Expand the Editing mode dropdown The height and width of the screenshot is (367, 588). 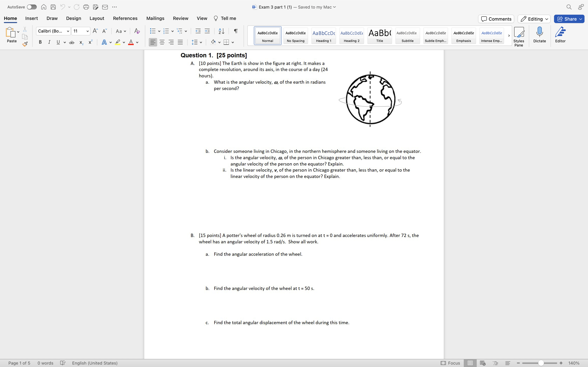pos(534,19)
